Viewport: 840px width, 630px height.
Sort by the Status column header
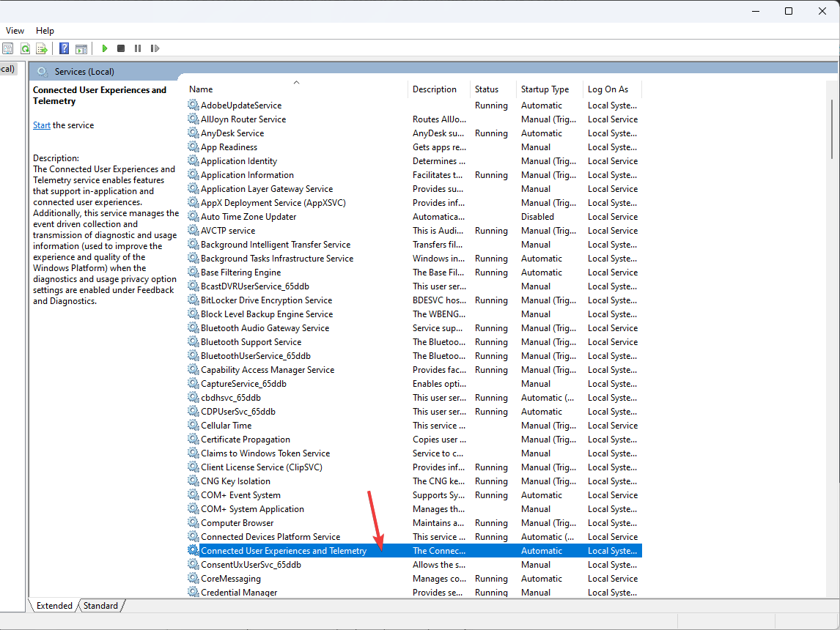tap(487, 89)
